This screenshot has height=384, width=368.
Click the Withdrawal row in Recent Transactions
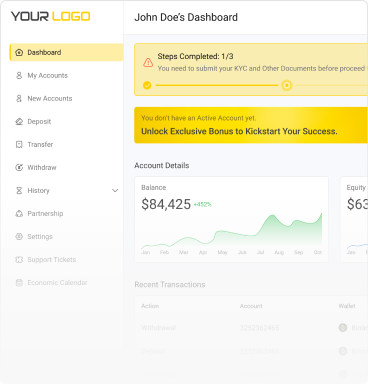(x=251, y=328)
